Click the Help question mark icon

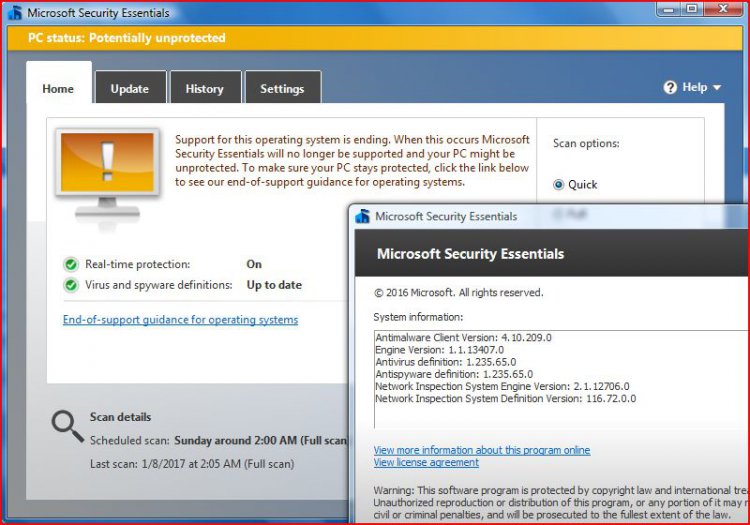[x=670, y=88]
